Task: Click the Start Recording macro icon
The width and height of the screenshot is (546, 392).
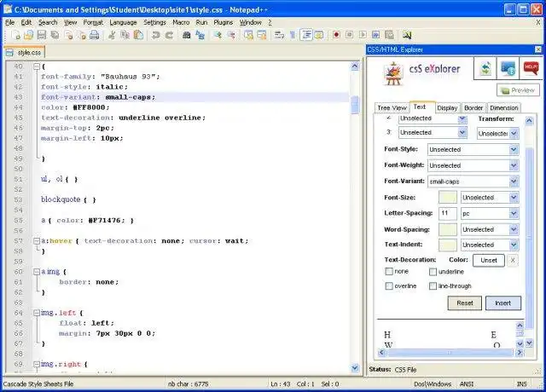Action: pos(336,35)
